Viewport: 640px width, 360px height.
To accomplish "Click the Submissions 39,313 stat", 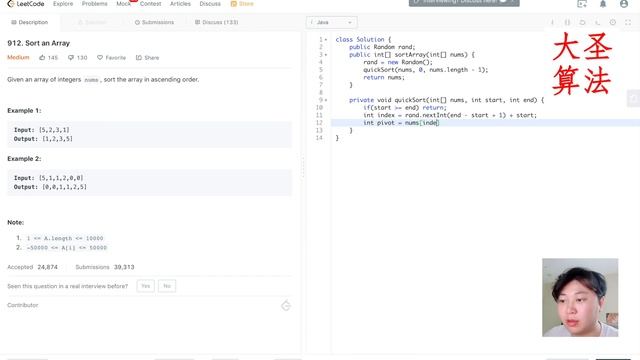I will click(105, 267).
